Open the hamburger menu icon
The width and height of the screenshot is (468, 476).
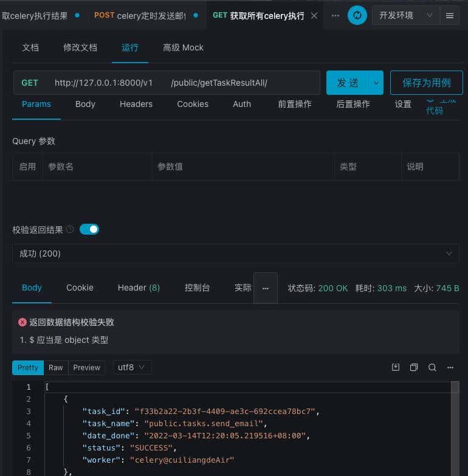[x=450, y=15]
